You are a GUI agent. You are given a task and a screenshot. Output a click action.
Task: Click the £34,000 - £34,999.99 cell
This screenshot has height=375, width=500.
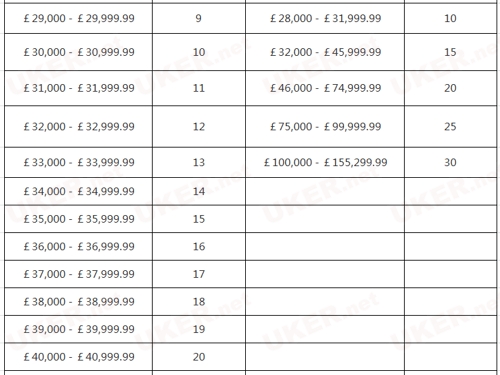(x=79, y=191)
